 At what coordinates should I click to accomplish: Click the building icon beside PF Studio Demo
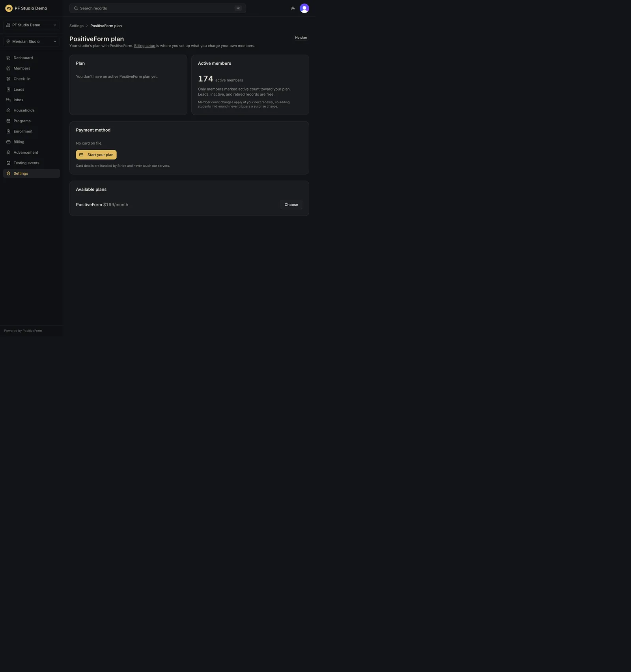click(8, 25)
